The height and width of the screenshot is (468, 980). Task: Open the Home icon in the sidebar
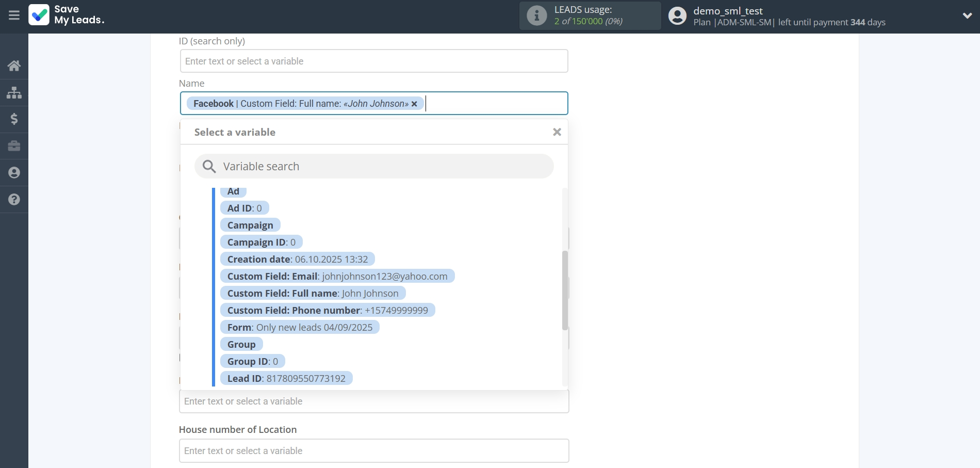pyautogui.click(x=14, y=66)
